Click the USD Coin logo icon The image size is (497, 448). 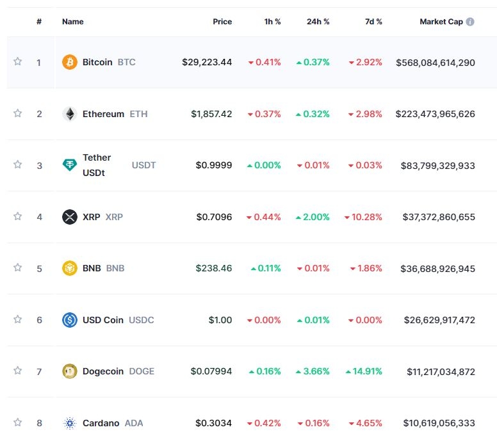(69, 320)
